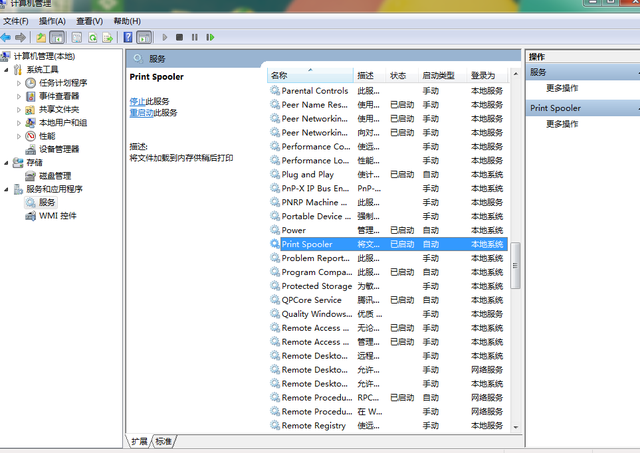Start service with the play icon

tap(165, 38)
